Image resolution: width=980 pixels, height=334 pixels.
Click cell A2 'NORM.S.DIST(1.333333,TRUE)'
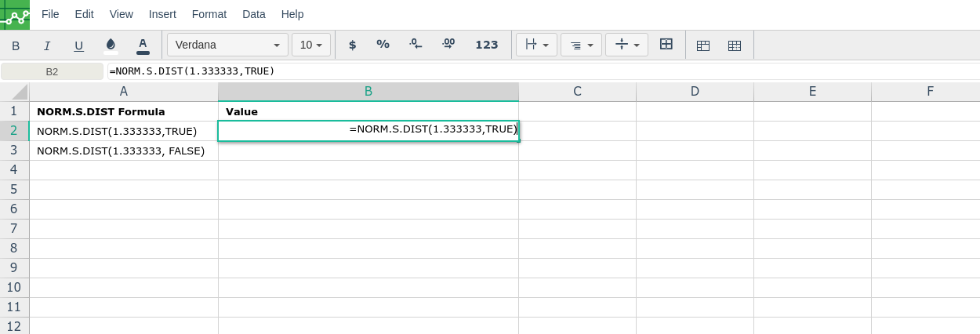pyautogui.click(x=124, y=131)
